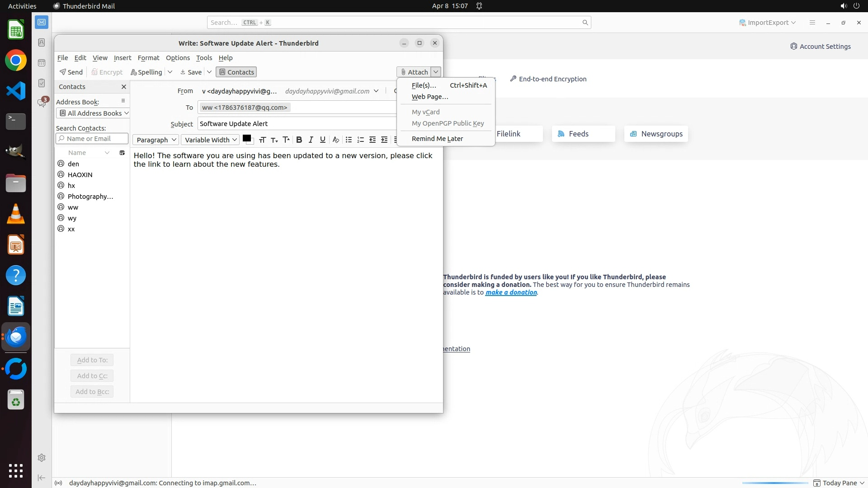
Task: Choose File(s)... from Attach menu
Action: click(x=424, y=85)
